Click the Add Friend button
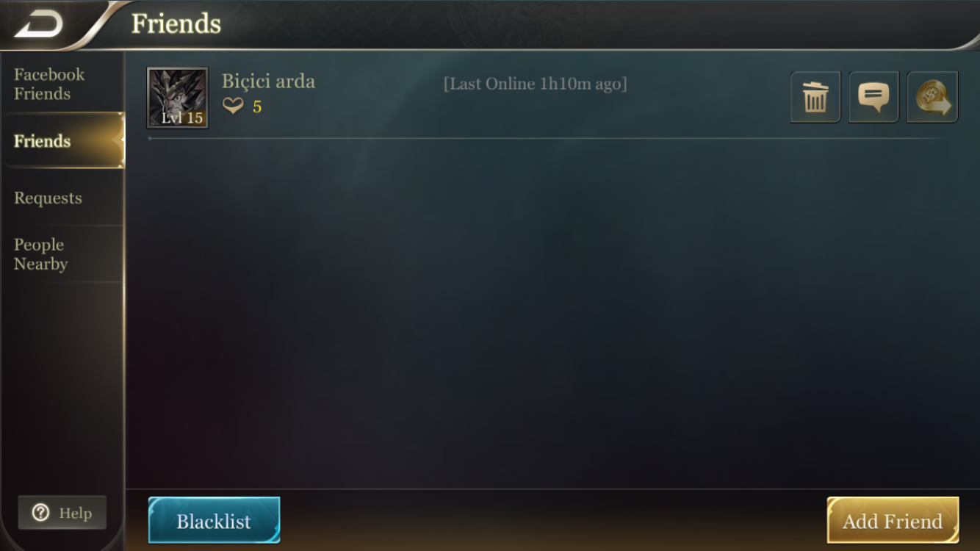980x551 pixels. point(893,520)
